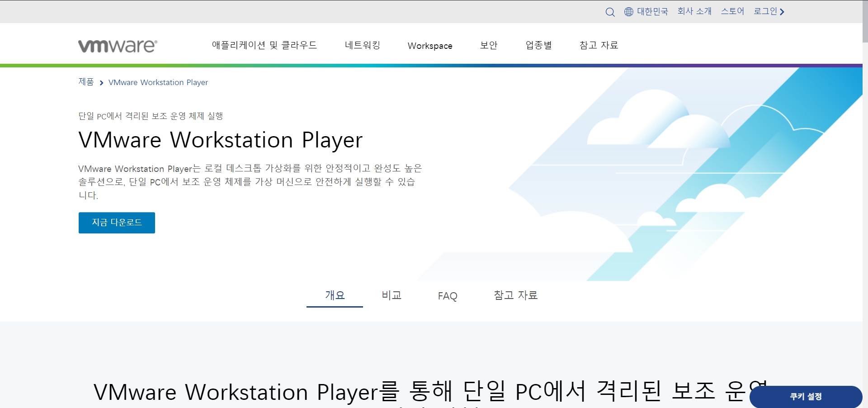Image resolution: width=868 pixels, height=408 pixels.
Task: Click the vertical page scrollbar thumb
Action: [x=865, y=23]
